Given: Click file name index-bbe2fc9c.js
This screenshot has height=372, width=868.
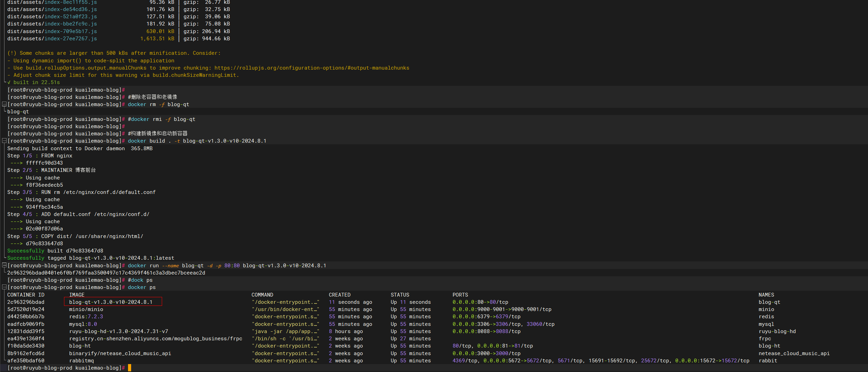Looking at the screenshot, I should 71,24.
